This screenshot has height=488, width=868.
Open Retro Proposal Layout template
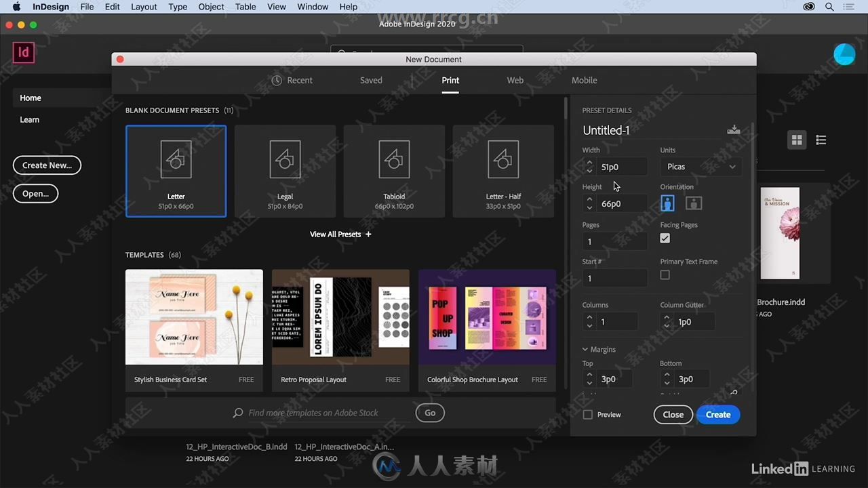pyautogui.click(x=340, y=330)
